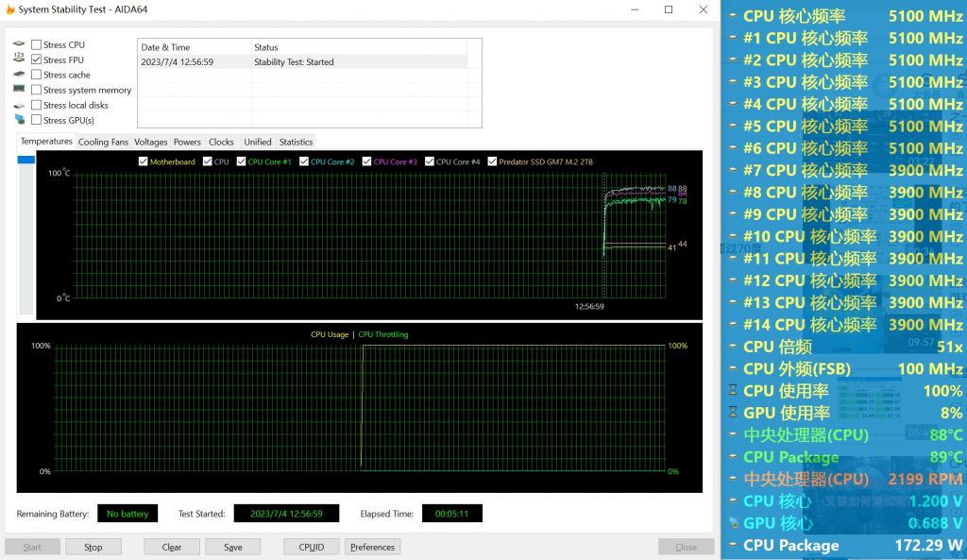Click the Stress CPU processor icon
The image size is (967, 560).
tap(19, 43)
